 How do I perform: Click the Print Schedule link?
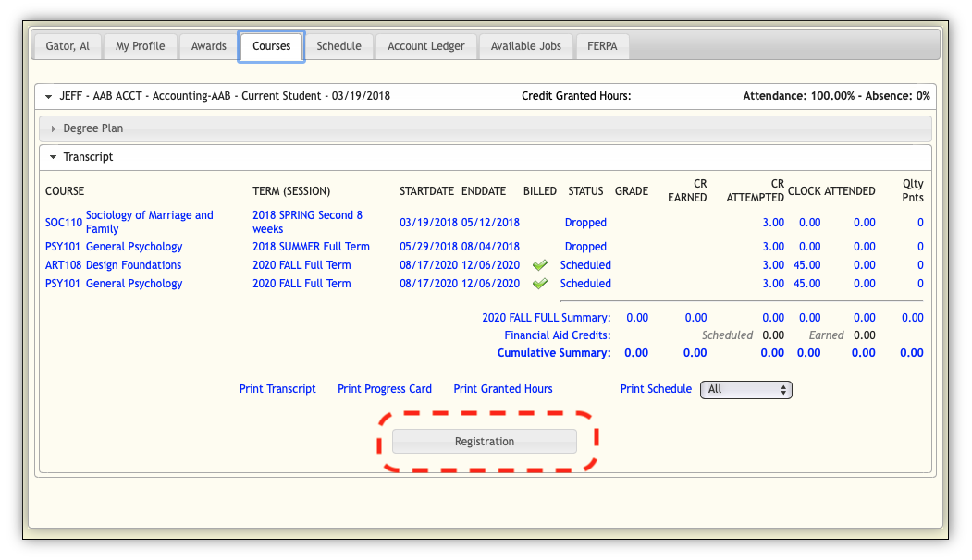[x=656, y=389]
